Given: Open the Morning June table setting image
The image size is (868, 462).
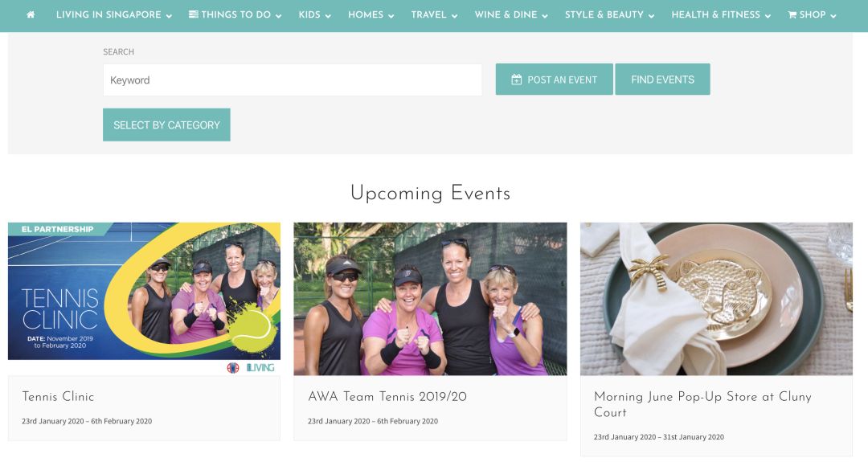Looking at the screenshot, I should pos(716,299).
